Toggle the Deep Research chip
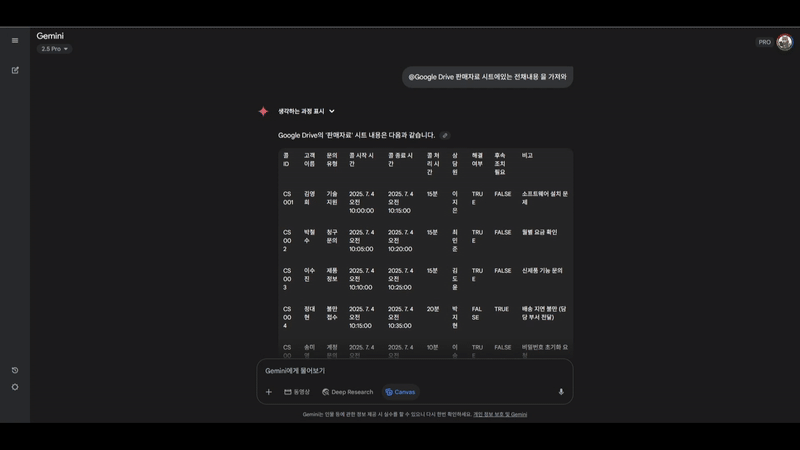The image size is (800, 450). click(347, 392)
